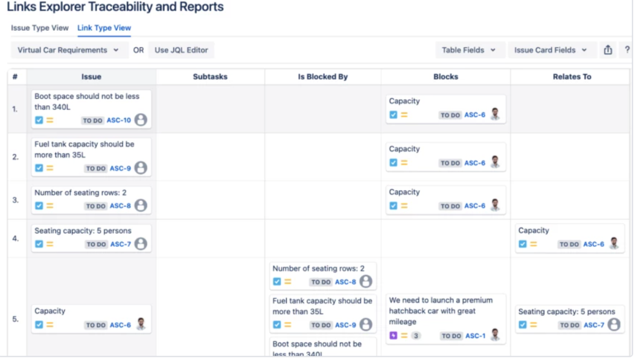Click the Use JQL Editor button
The image size is (644, 358).
pos(181,50)
